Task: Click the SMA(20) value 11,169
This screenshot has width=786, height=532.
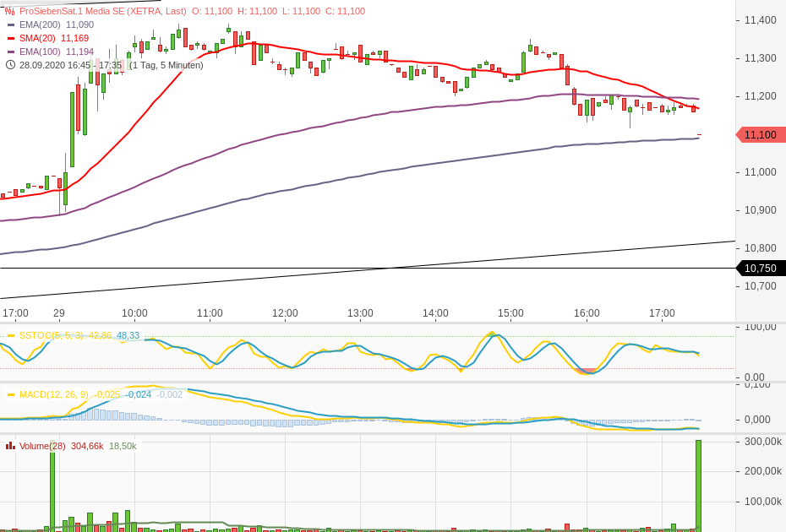Action: coord(74,38)
